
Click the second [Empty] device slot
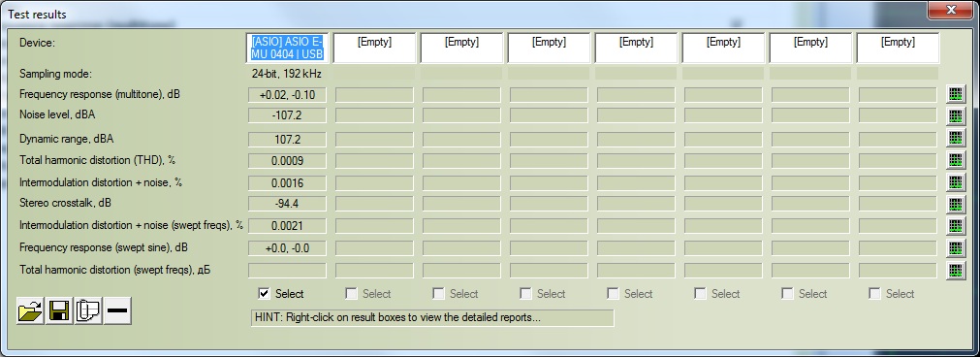pos(374,48)
